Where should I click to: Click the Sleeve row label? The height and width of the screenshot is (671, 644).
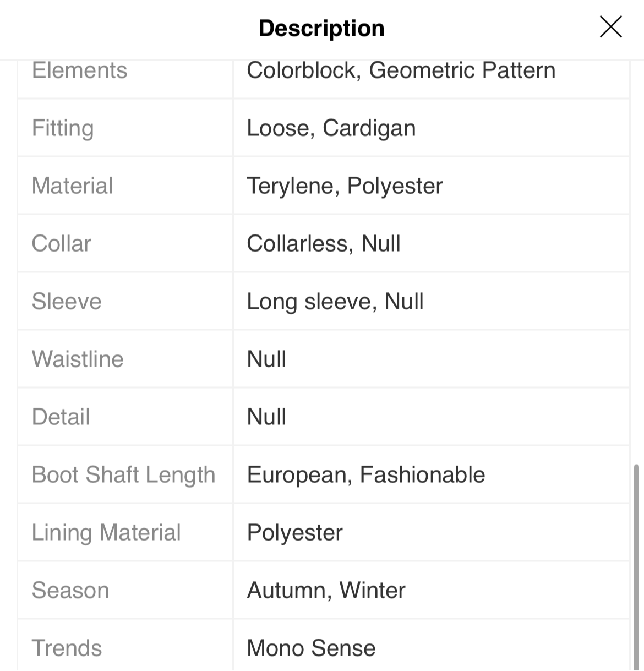coord(67,301)
